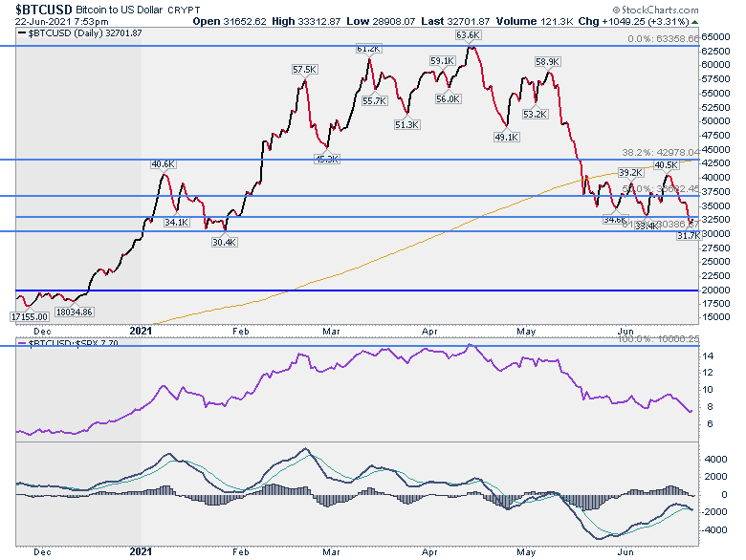Click the 'Chg +1049.25 (+3.31%)' value

tap(634, 21)
